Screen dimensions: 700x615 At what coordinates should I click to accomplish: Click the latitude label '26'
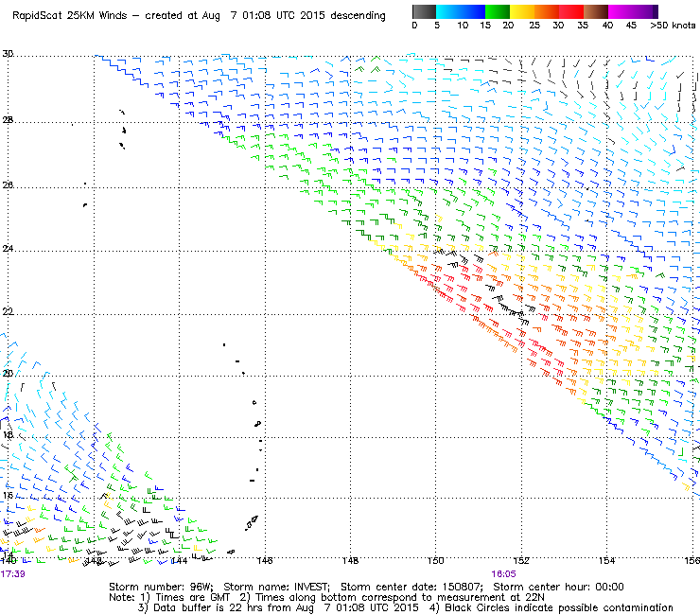click(8, 184)
